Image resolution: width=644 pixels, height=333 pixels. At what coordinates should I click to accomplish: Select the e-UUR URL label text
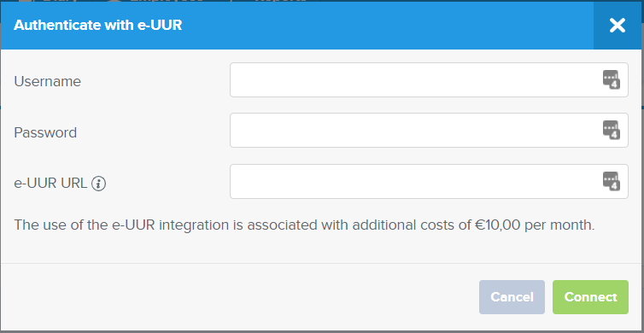coord(50,184)
